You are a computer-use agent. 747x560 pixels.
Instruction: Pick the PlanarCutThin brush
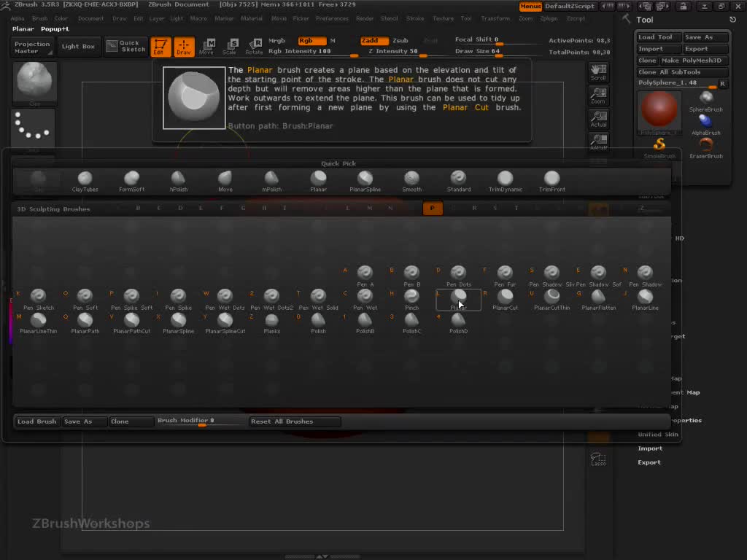551,300
